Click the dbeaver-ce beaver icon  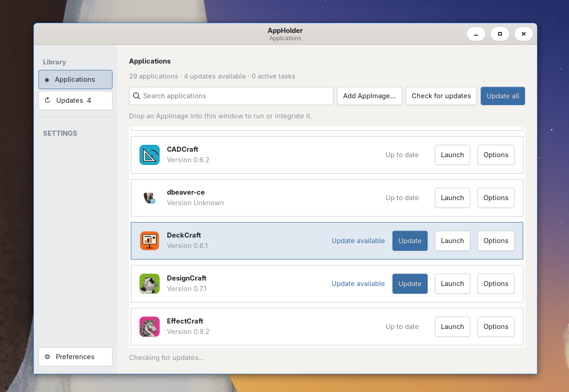(x=150, y=198)
